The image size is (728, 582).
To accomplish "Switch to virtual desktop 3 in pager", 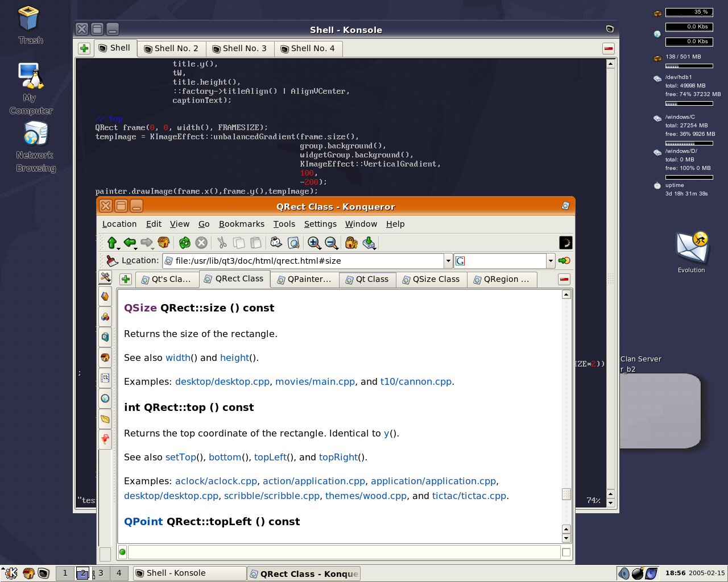I will (101, 573).
